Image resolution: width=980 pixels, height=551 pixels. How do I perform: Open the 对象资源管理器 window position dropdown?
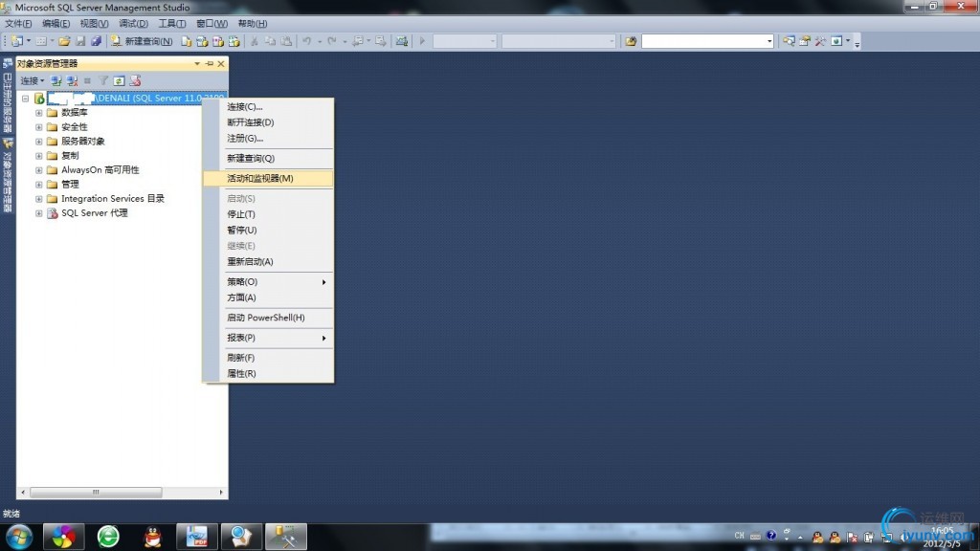click(x=197, y=64)
